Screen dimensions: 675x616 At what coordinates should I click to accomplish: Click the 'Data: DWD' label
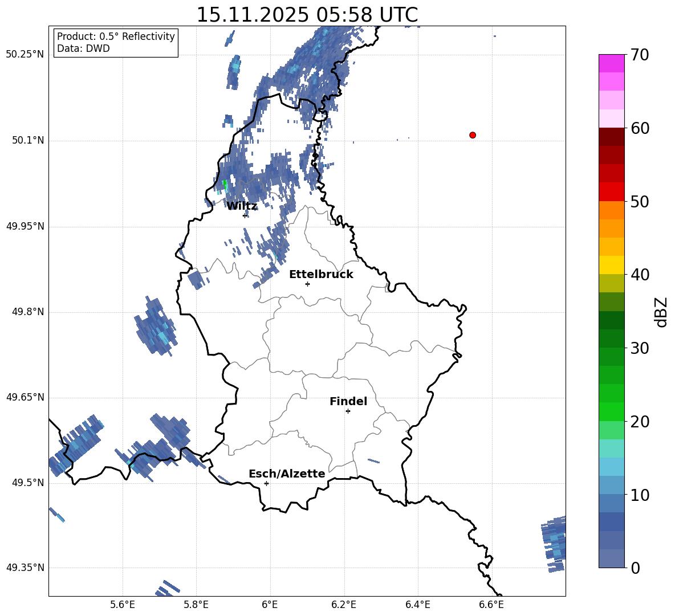tap(83, 48)
